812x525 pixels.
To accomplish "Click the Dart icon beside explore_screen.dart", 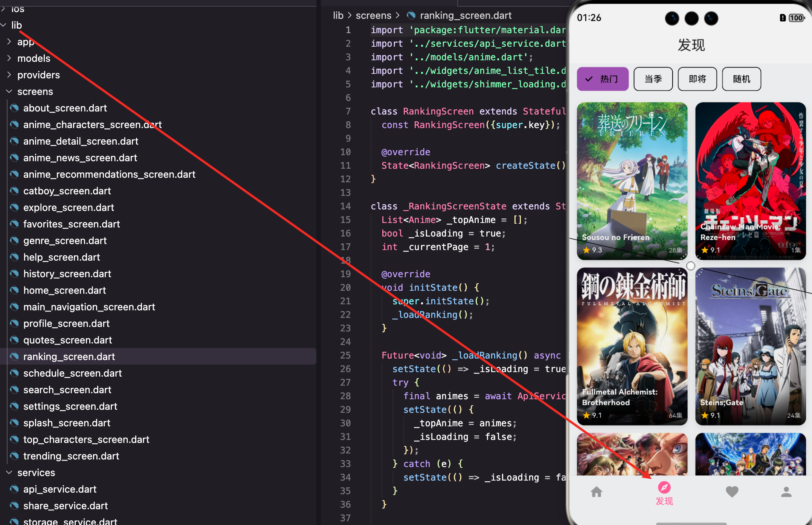I will click(x=14, y=208).
